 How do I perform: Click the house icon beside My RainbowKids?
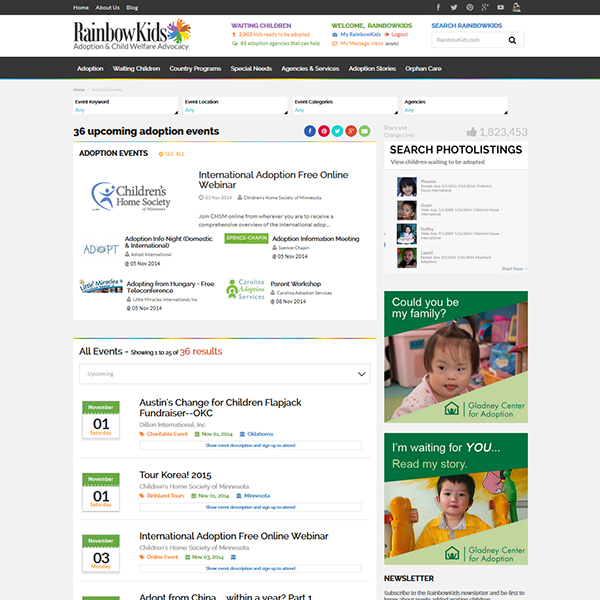[334, 35]
